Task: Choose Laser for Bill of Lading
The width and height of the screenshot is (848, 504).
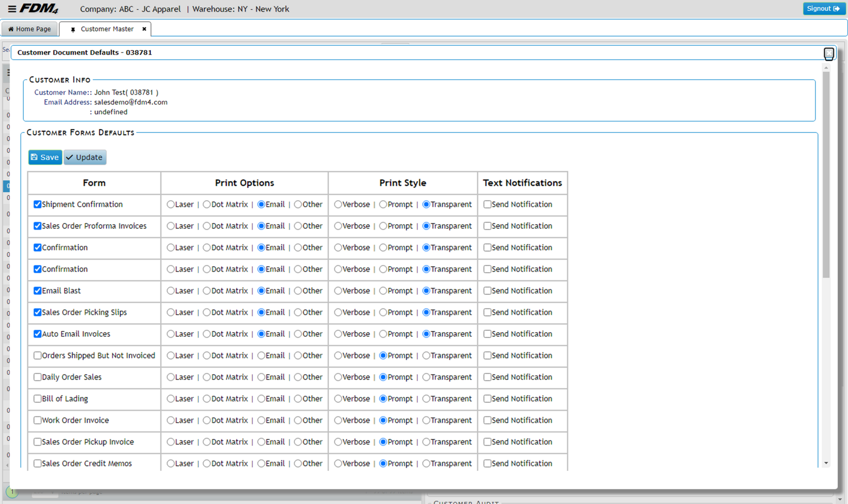Action: 171,399
